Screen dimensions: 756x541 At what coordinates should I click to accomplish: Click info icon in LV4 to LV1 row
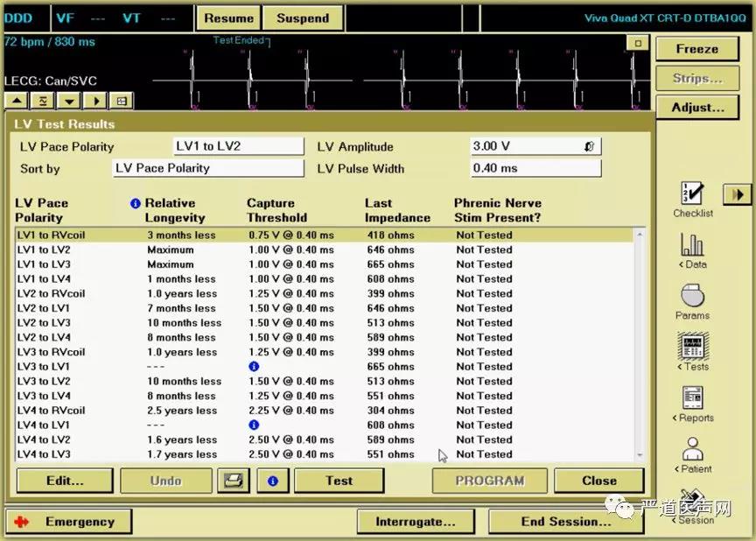(254, 425)
